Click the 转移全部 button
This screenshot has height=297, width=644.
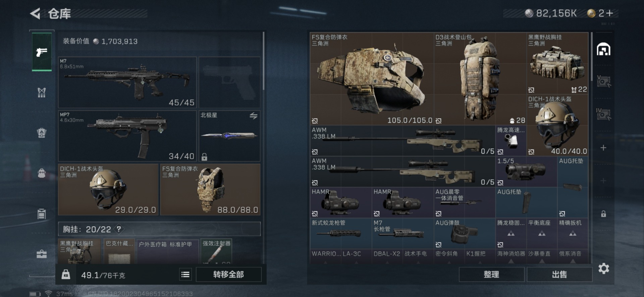click(228, 275)
